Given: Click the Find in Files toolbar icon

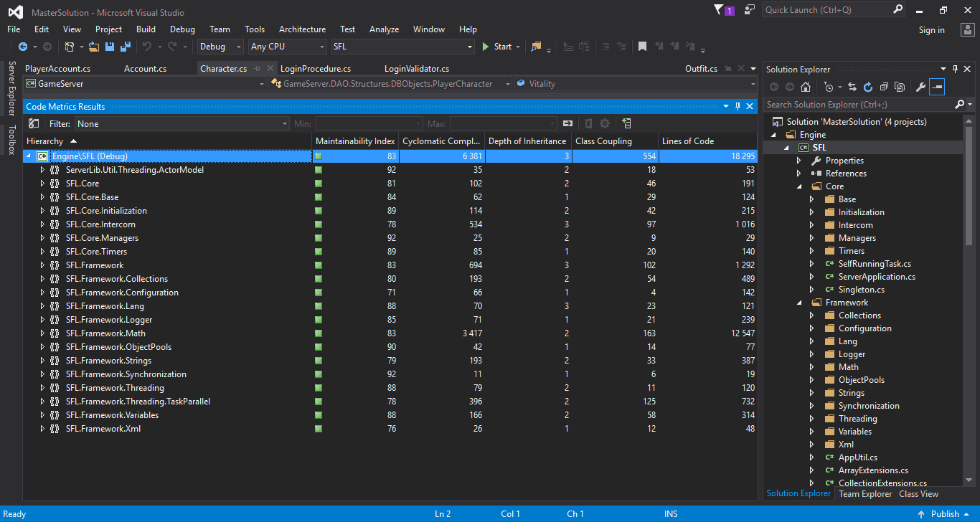Looking at the screenshot, I should 536,47.
